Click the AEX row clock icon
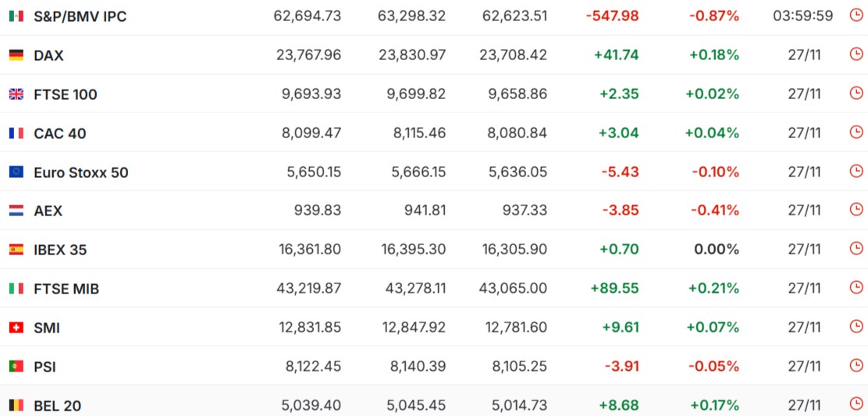The height and width of the screenshot is (416, 868). tap(856, 210)
